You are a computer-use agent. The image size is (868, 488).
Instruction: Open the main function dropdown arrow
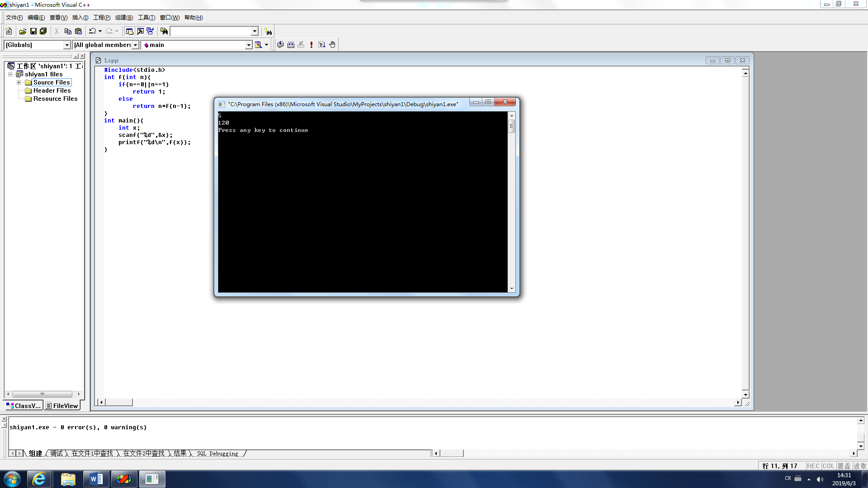pyautogui.click(x=248, y=45)
